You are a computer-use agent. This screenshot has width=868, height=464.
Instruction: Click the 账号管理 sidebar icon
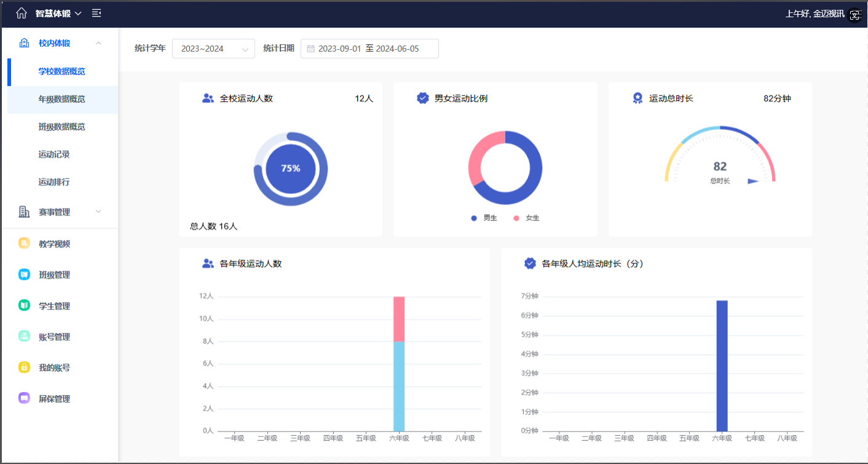click(24, 337)
